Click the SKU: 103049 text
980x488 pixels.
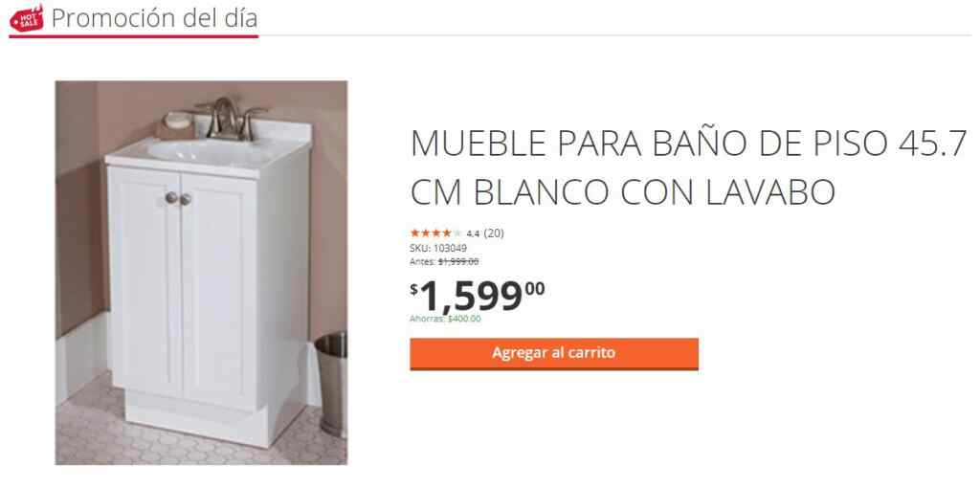(438, 248)
